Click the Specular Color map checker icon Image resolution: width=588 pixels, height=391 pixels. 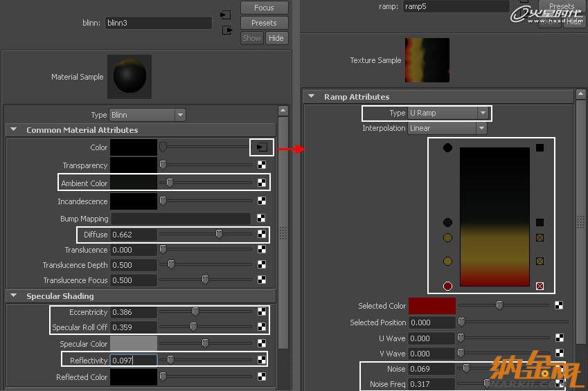tap(262, 343)
